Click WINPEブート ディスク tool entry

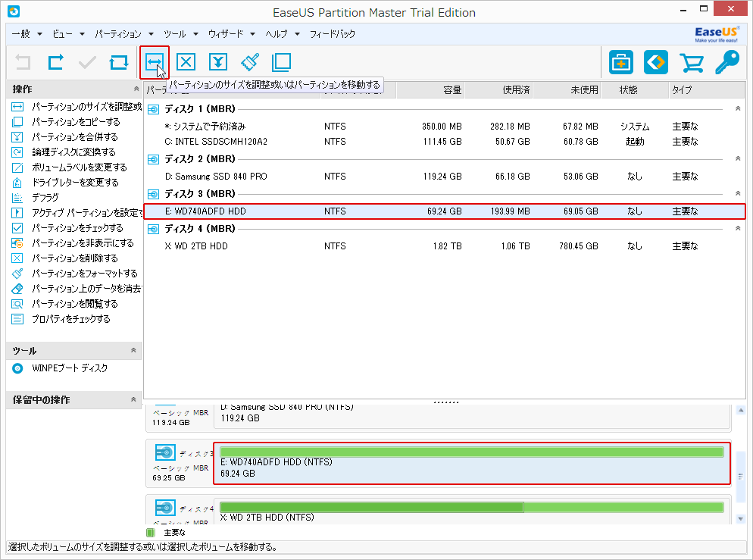coord(70,368)
